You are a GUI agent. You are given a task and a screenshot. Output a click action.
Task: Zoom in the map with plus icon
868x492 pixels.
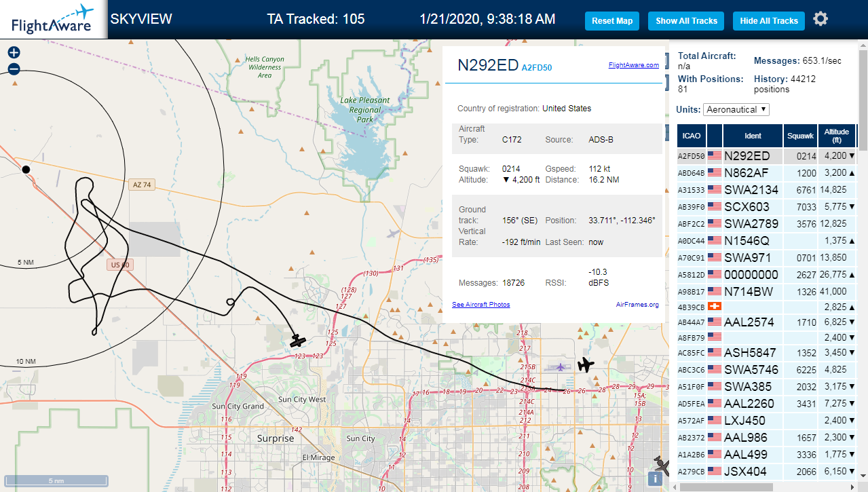click(x=14, y=52)
